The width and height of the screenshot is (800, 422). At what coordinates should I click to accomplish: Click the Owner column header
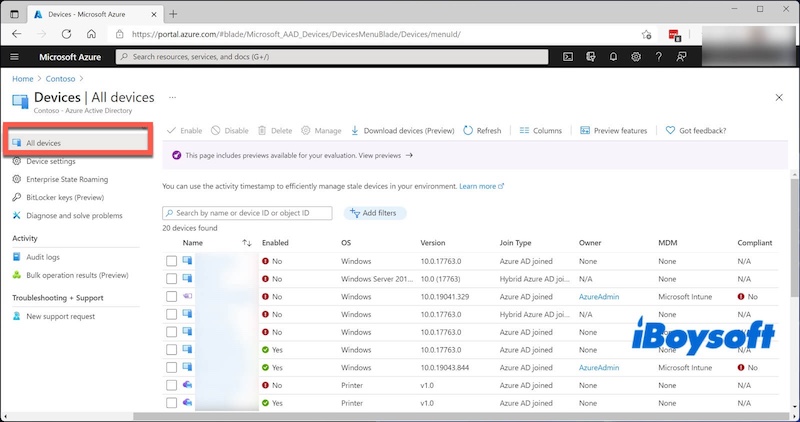[x=590, y=243]
